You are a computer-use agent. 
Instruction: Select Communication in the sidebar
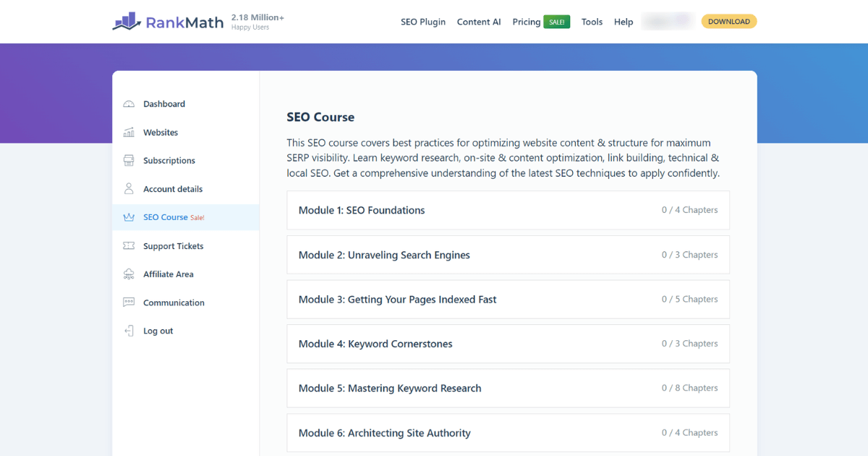point(186,303)
